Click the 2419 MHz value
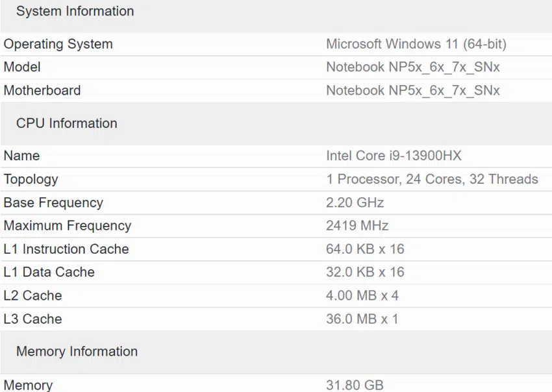552x392 pixels. (357, 226)
